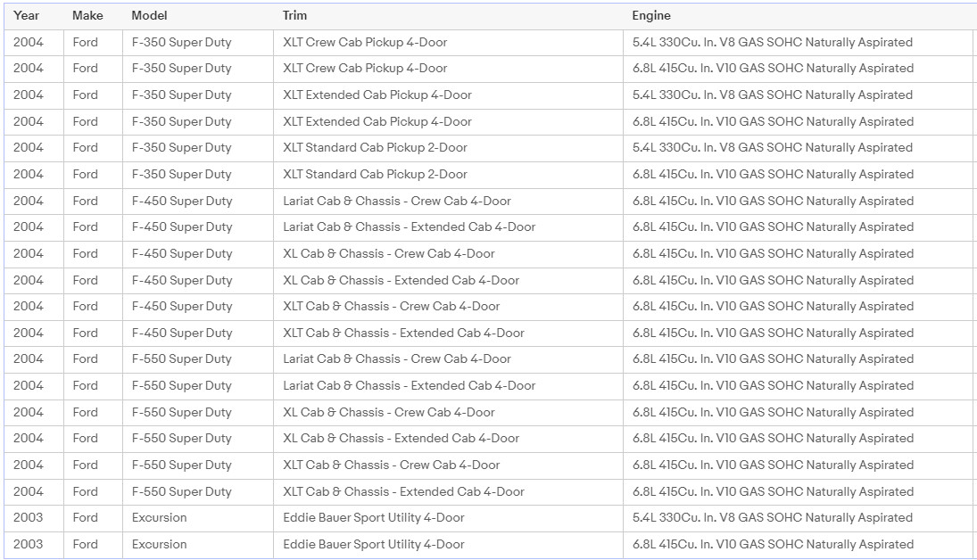Click engine cell in F-450 Lariat Extended Cab row
Screen dimensions: 977x560
[x=774, y=227]
